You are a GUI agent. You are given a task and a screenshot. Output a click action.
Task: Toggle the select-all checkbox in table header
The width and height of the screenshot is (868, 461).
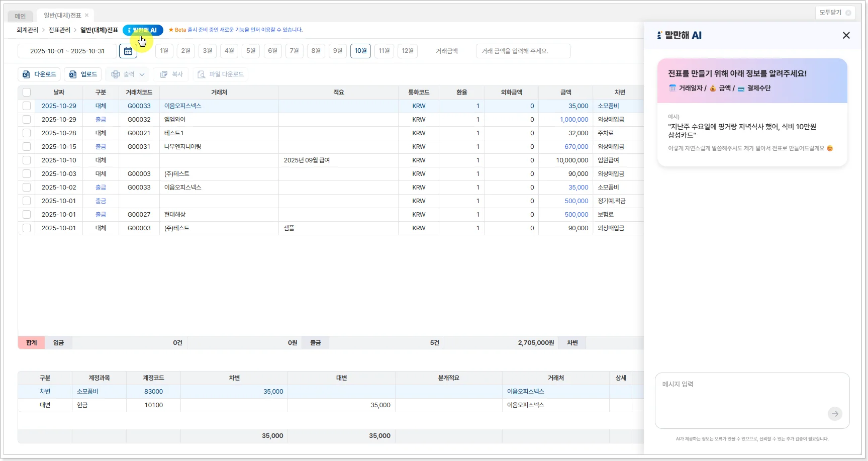coord(27,93)
